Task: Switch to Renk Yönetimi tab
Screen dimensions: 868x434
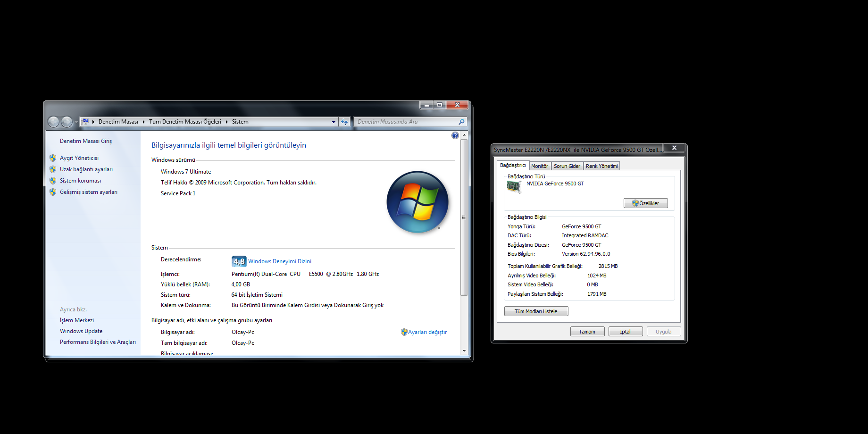Action: tap(601, 166)
